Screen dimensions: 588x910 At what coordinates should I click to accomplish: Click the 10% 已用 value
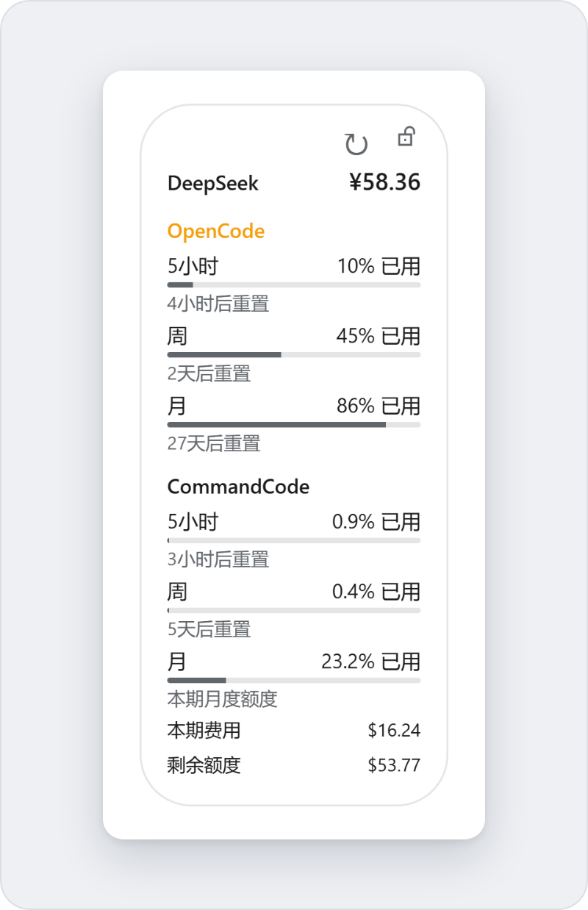[x=379, y=266]
